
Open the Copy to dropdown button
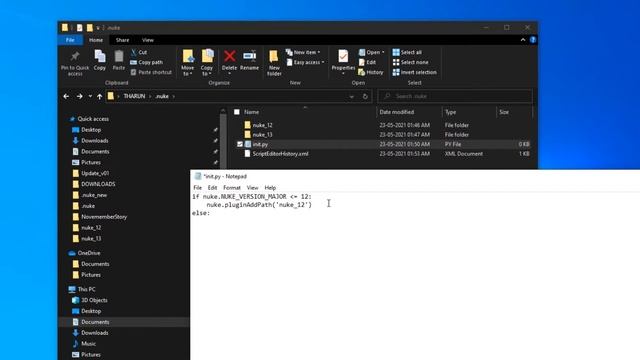click(x=207, y=62)
